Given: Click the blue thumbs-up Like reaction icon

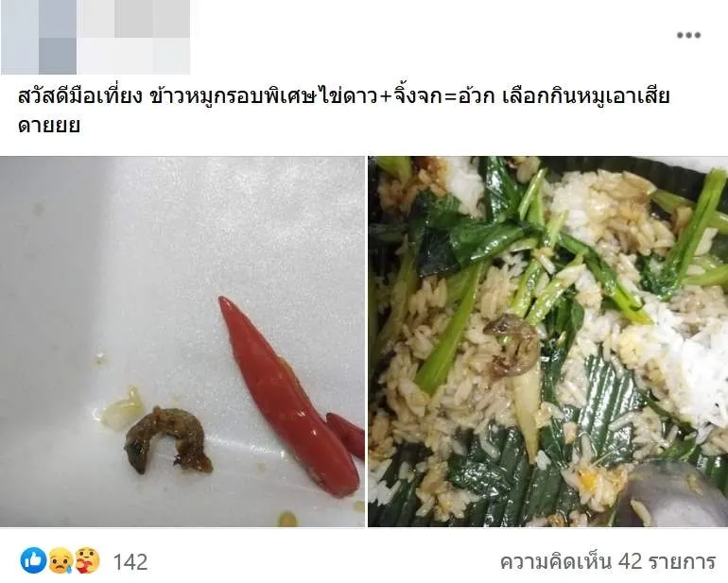Looking at the screenshot, I should pos(33,560).
